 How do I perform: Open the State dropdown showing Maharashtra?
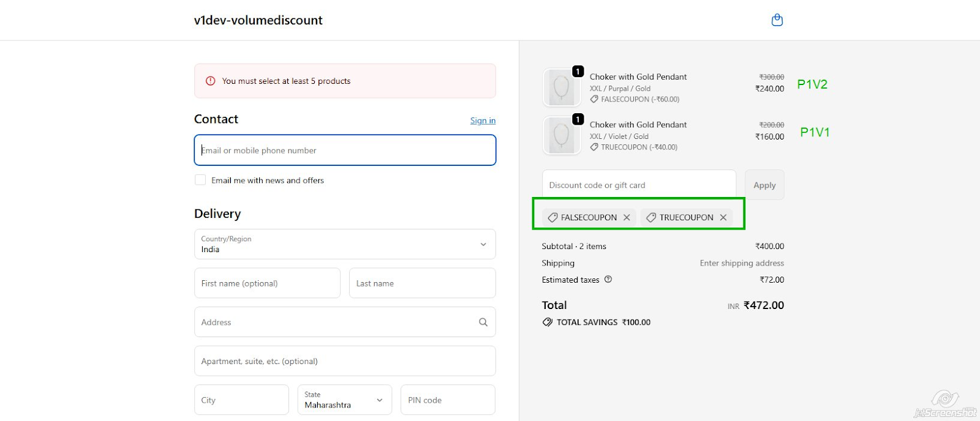[344, 400]
